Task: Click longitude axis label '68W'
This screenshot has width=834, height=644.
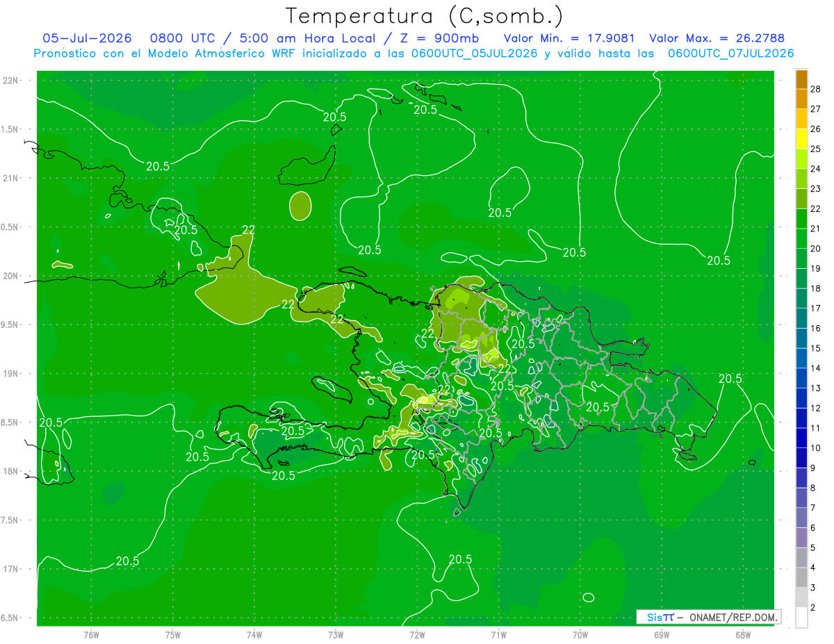Action: (743, 635)
